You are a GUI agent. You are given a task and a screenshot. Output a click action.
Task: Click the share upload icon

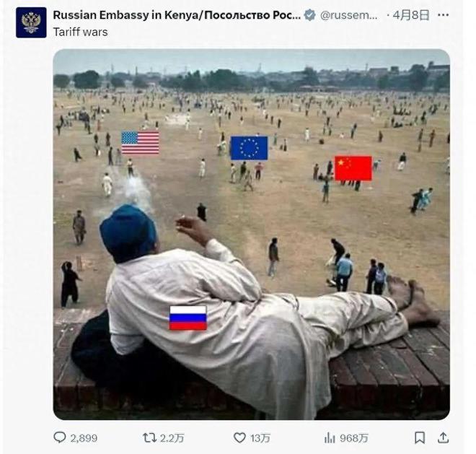click(x=444, y=438)
